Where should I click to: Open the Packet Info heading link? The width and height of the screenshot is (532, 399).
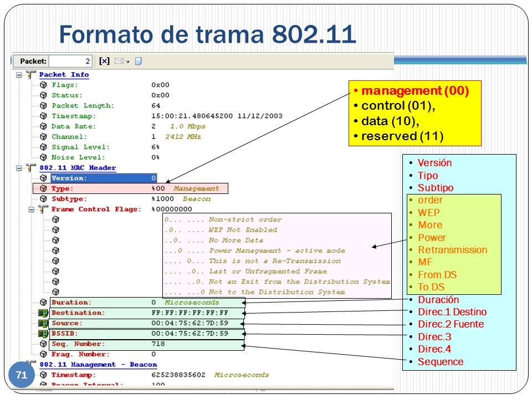(64, 75)
